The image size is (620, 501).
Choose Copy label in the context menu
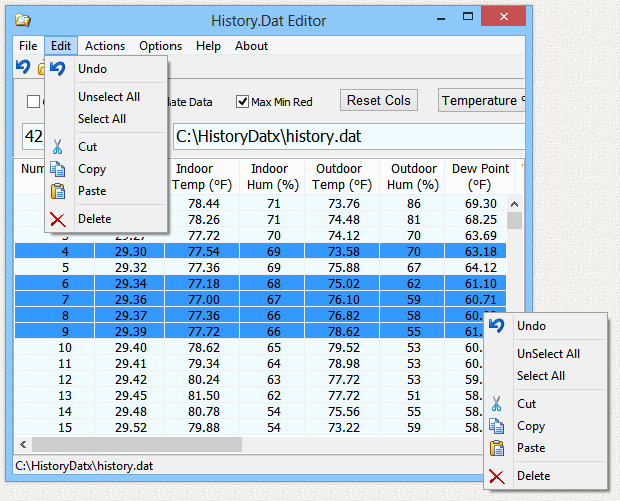[531, 426]
